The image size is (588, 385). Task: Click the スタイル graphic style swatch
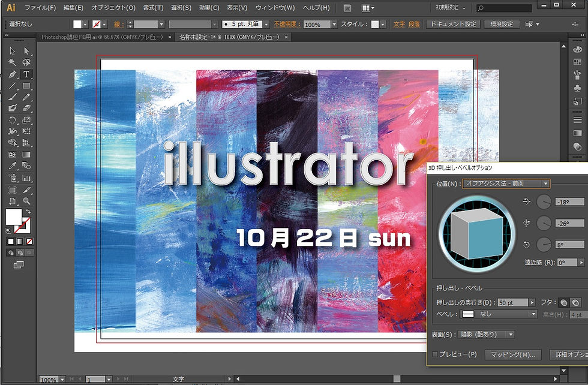[x=375, y=25]
